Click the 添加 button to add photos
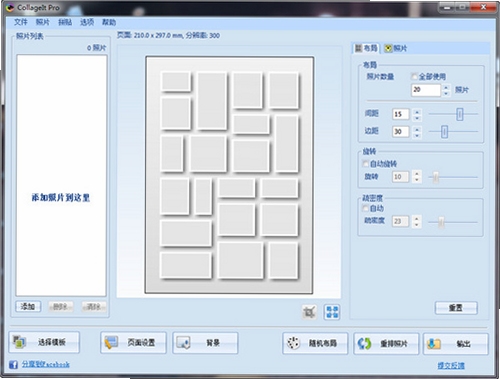The height and width of the screenshot is (379, 500). [28, 306]
